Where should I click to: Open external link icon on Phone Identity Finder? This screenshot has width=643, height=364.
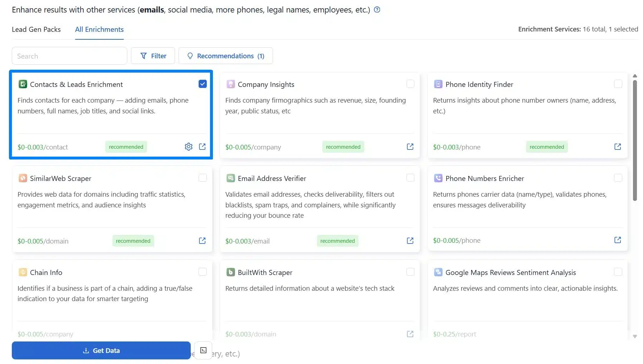coord(618,147)
